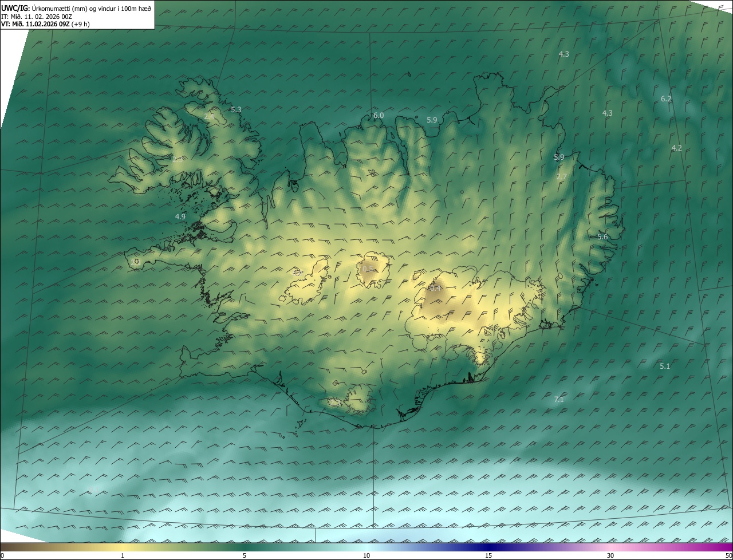Click the colour scale label 0

pos(2,556)
